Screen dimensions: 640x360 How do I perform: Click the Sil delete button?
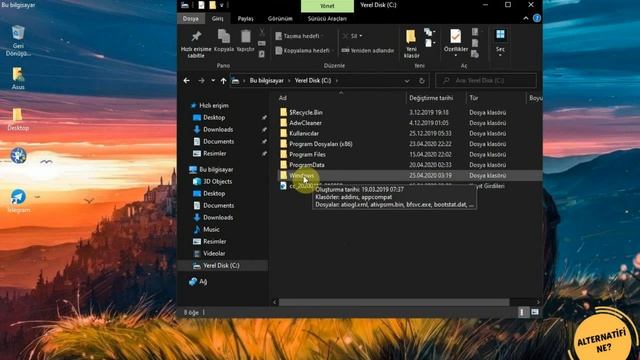(x=352, y=36)
